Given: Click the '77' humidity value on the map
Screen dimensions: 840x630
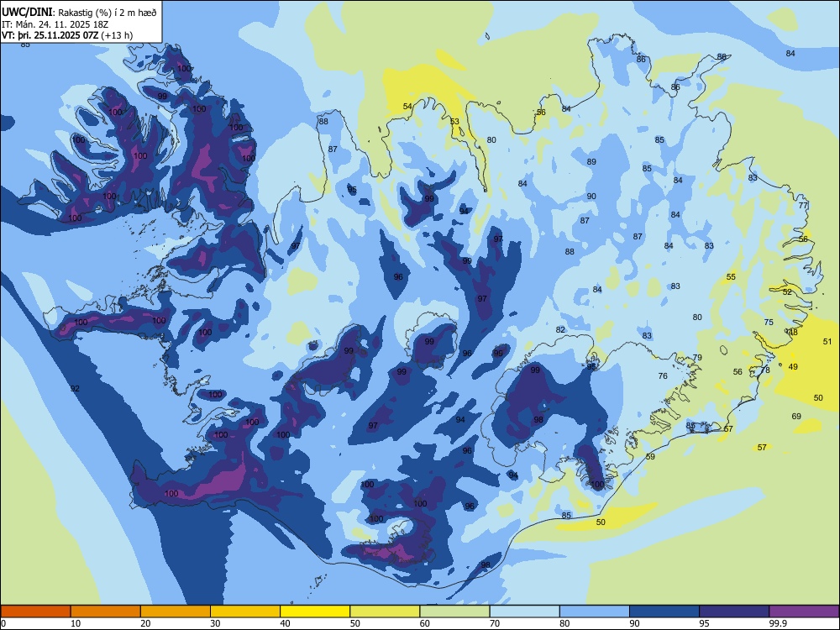Looking at the screenshot, I should tap(803, 205).
